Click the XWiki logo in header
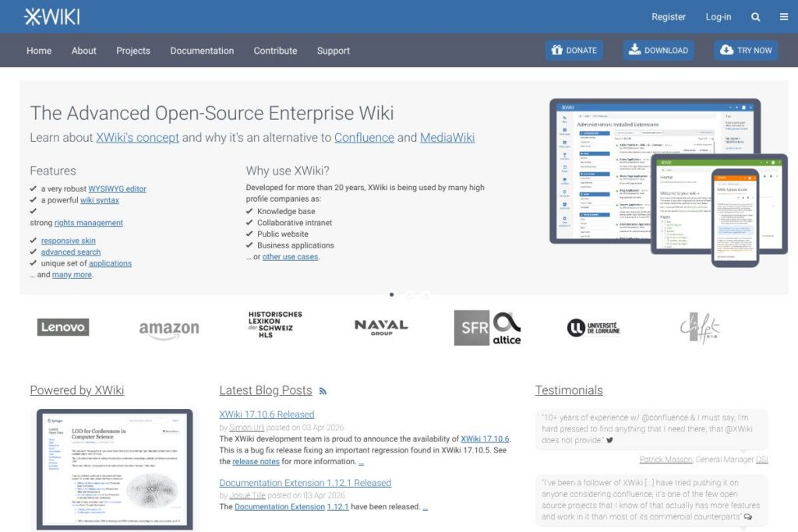This screenshot has height=532, width=798. [51, 16]
